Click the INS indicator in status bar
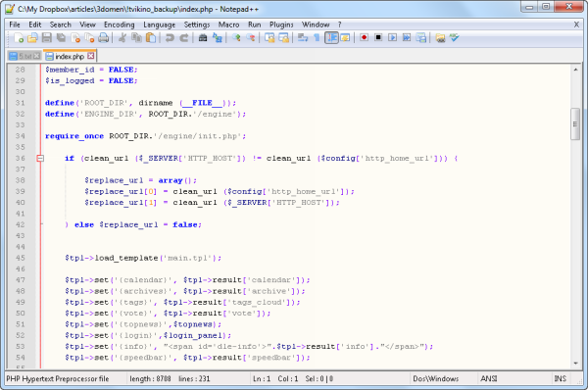588x390 pixels. click(561, 379)
